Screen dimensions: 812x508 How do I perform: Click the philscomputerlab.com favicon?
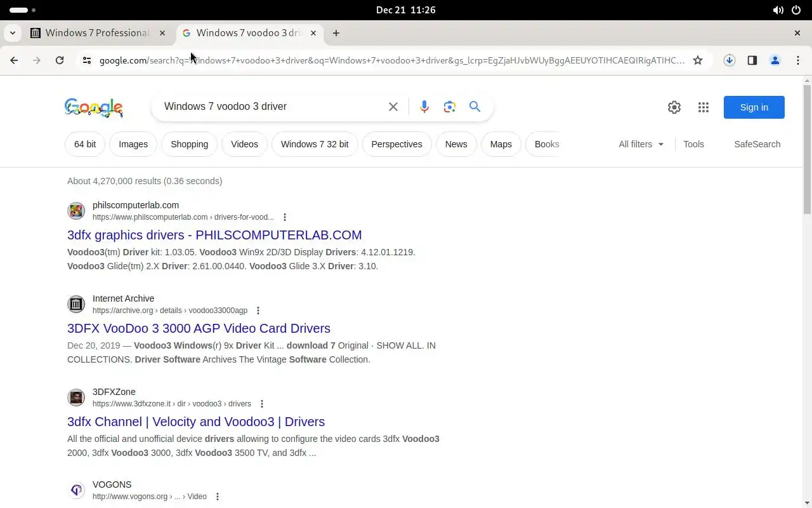[76, 211]
